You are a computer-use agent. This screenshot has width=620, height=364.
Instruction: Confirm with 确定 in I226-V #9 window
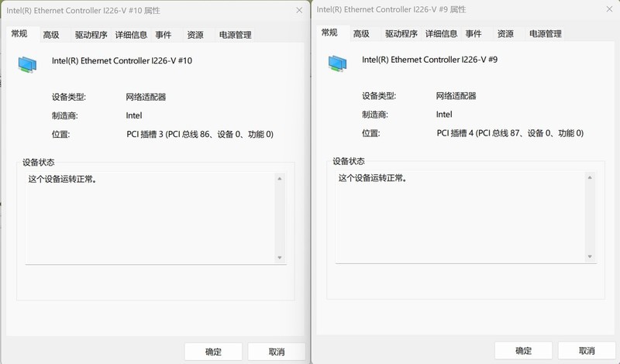point(524,350)
